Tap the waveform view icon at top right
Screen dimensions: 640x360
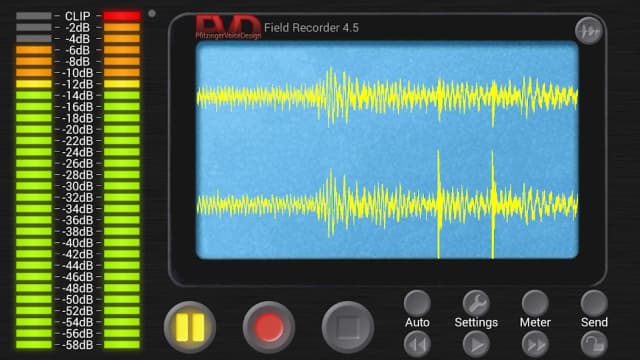point(589,31)
